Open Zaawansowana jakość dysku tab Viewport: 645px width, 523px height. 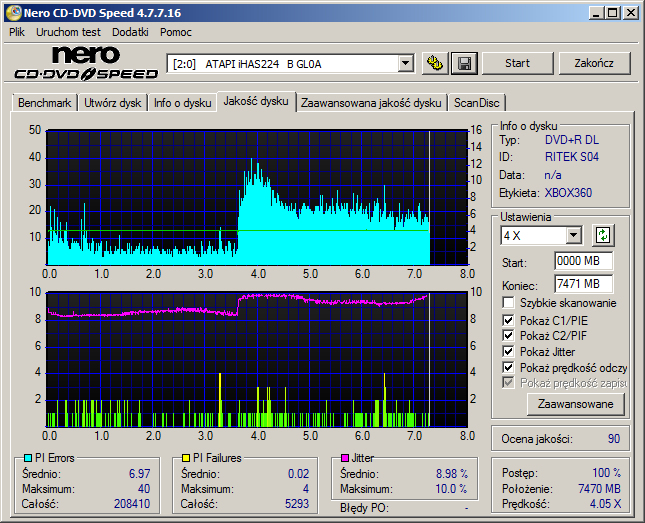click(x=371, y=103)
